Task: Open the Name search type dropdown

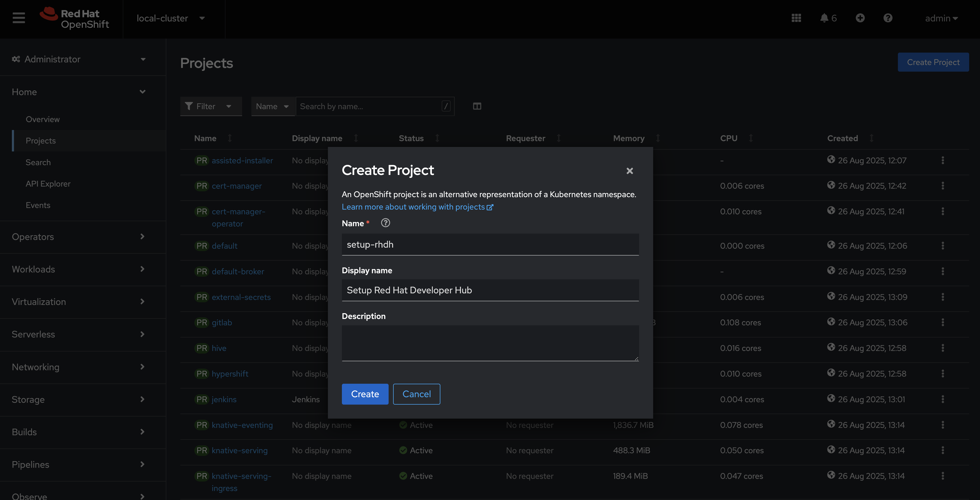Action: 273,106
